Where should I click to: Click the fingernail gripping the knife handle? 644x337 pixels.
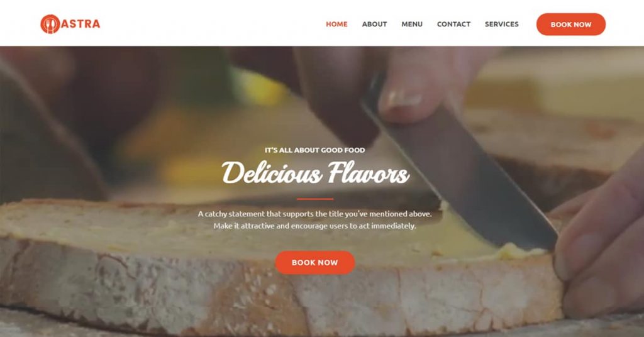coord(403,99)
